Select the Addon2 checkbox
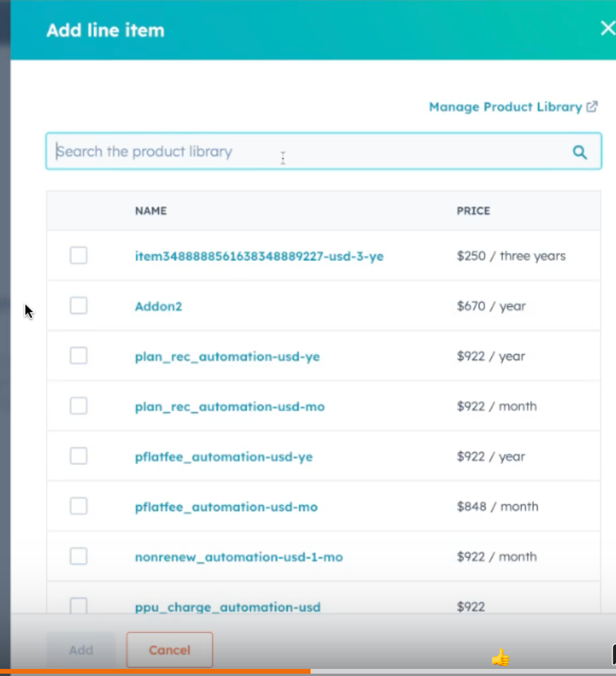The width and height of the screenshot is (616, 676). 78,306
